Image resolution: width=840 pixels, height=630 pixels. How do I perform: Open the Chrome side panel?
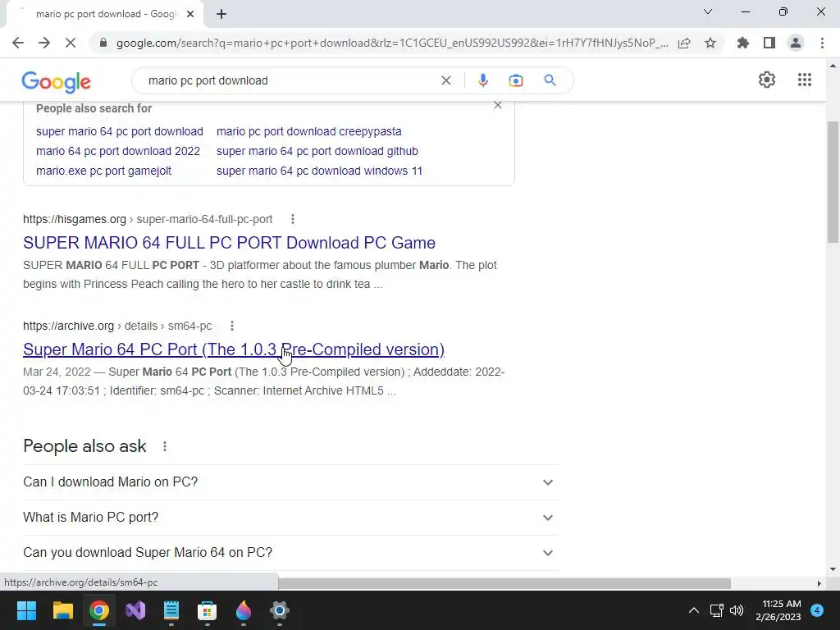click(769, 43)
